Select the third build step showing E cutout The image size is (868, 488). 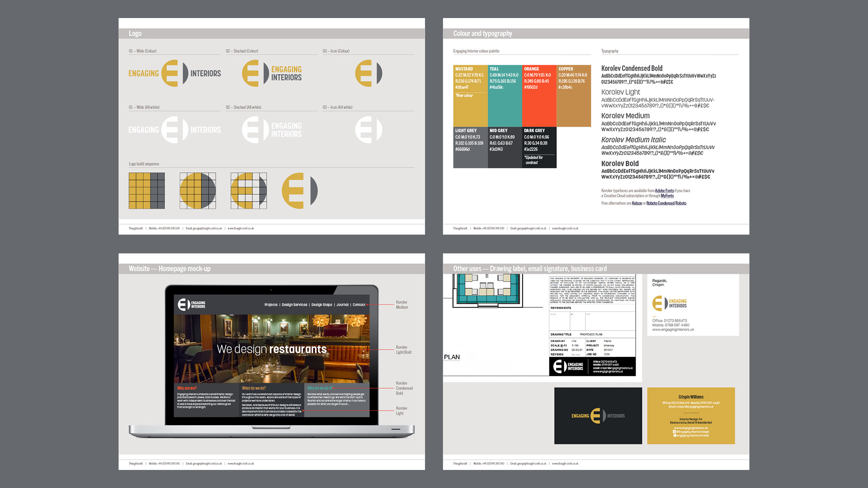[x=249, y=191]
